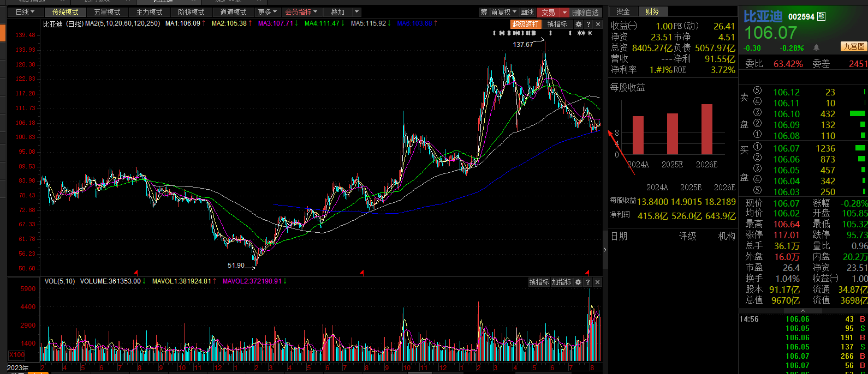
Task: Click the 2023年 date axis label
Action: pos(17,368)
